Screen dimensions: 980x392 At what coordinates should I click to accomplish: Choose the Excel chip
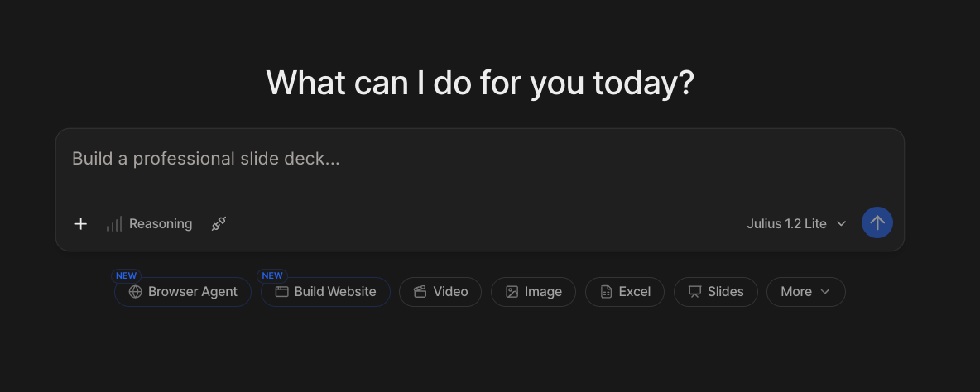click(x=624, y=291)
